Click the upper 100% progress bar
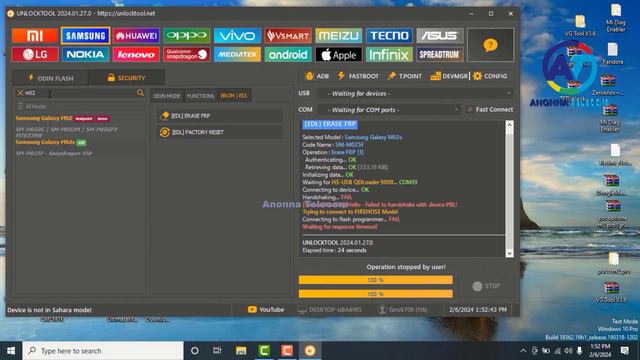This screenshot has width=640, height=360. (x=376, y=280)
